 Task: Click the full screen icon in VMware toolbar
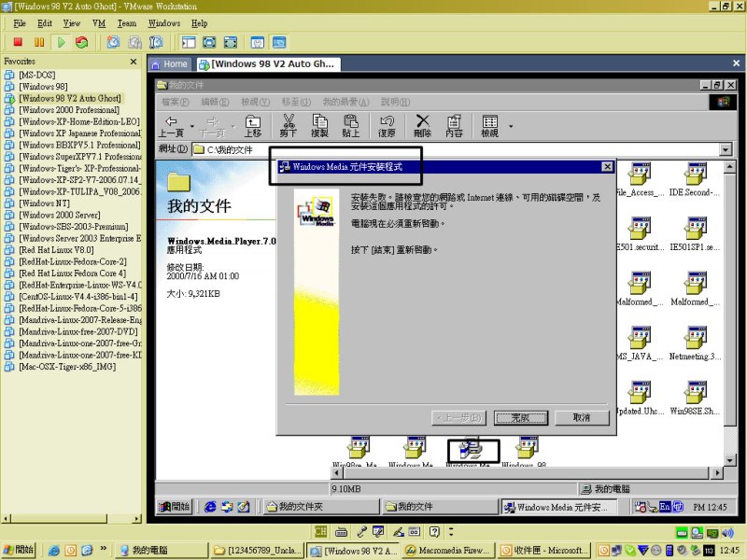point(231,42)
